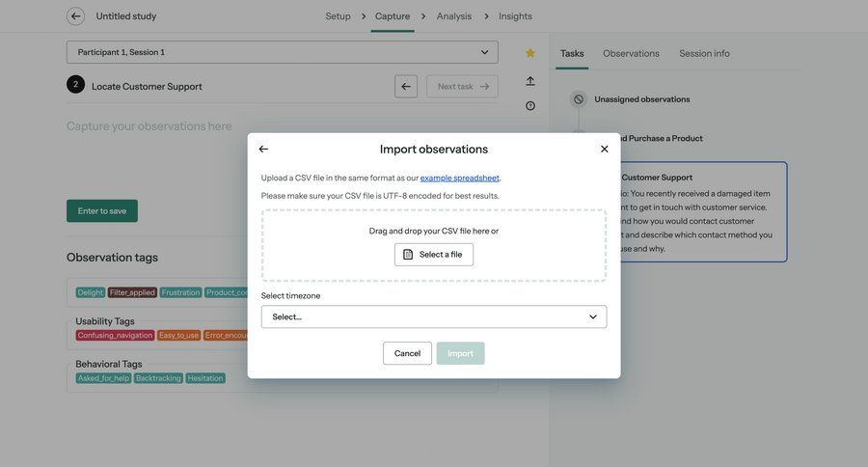Go to the Analysis step
The image size is (868, 467).
coord(453,16)
